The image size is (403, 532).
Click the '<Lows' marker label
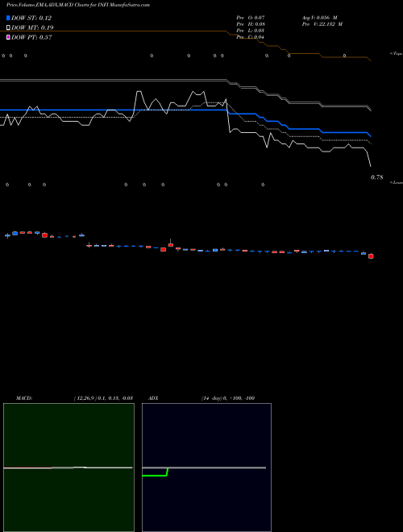coord(396,182)
